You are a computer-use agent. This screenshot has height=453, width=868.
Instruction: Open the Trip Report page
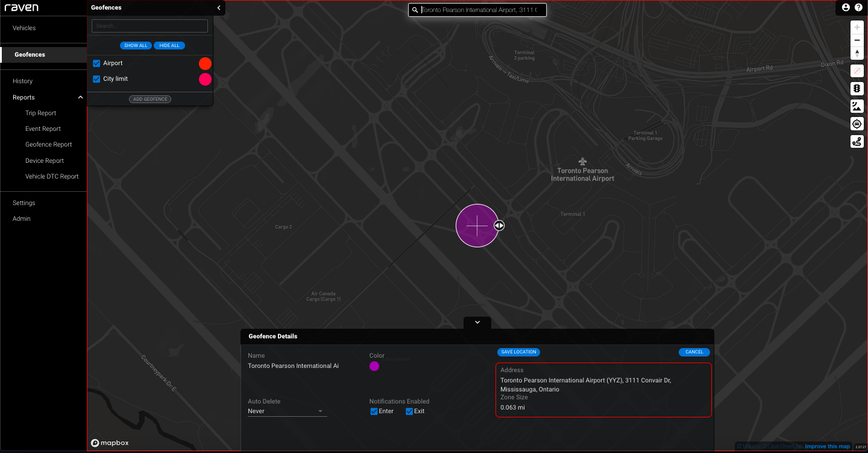(x=40, y=113)
